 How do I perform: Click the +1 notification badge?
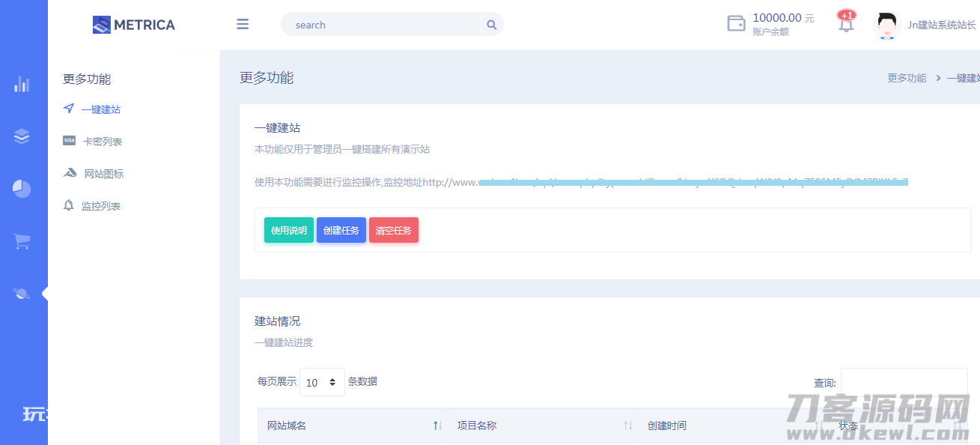click(847, 15)
